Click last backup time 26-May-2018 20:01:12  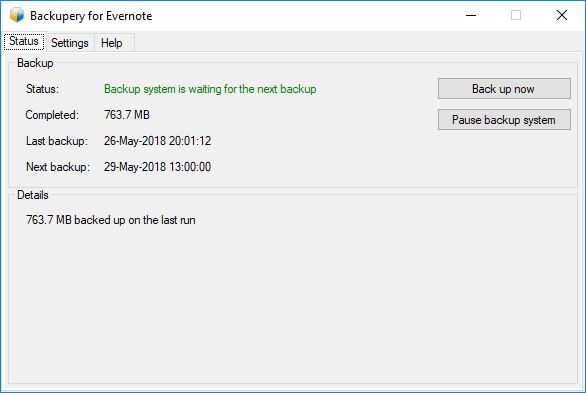click(x=157, y=141)
